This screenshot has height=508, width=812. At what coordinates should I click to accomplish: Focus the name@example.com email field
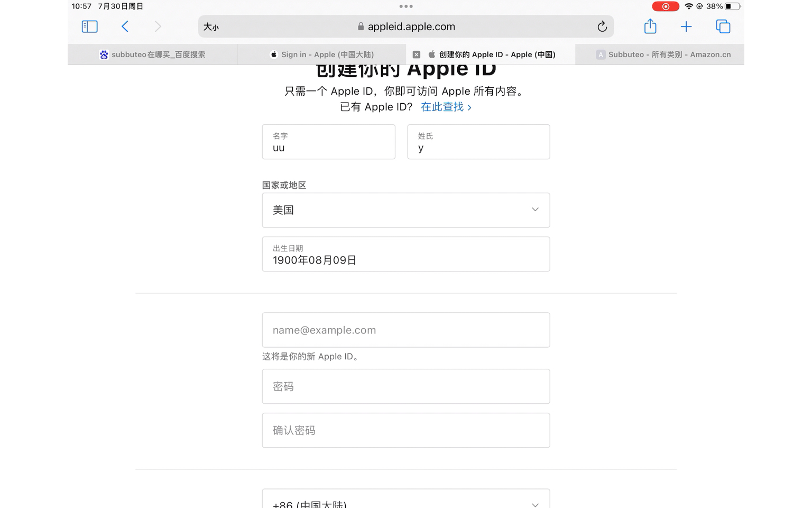tap(406, 330)
